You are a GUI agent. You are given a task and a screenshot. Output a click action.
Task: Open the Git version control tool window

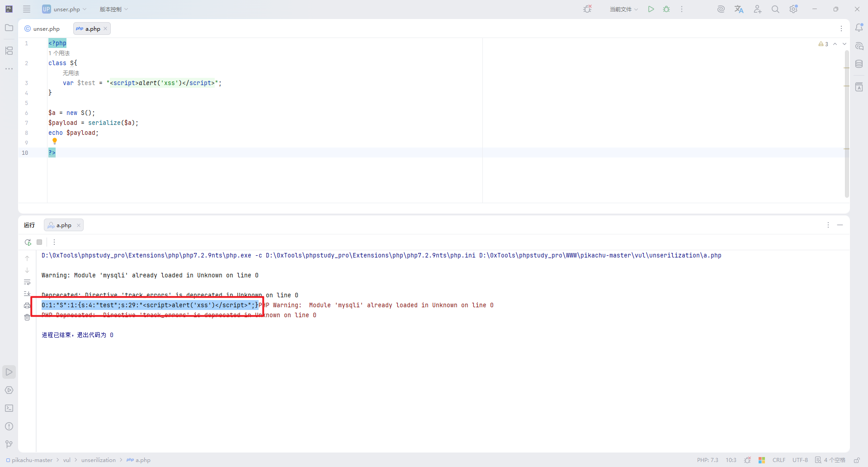9,444
